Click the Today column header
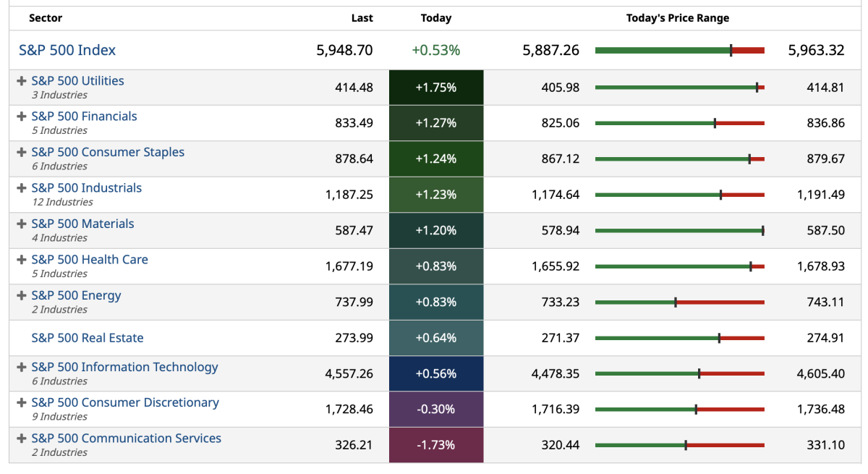The height and width of the screenshot is (474, 868). (x=435, y=18)
